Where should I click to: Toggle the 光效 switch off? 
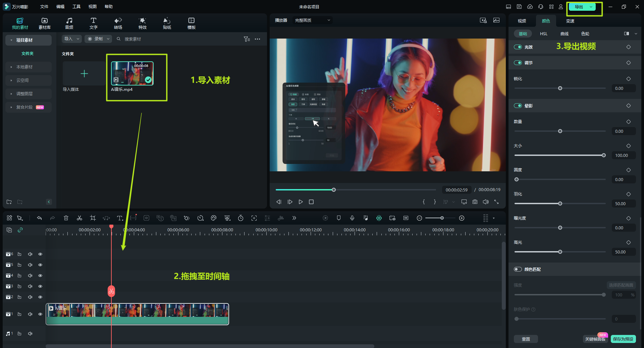click(x=518, y=47)
